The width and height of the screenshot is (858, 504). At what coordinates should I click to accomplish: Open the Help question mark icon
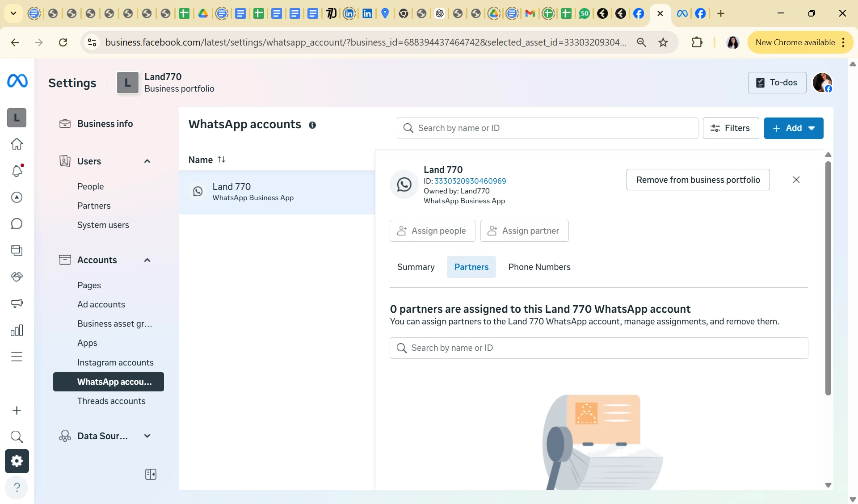17,487
